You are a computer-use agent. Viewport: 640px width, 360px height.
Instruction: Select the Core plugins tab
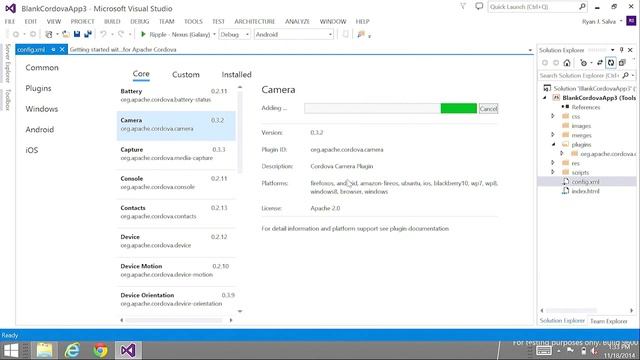pyautogui.click(x=141, y=74)
